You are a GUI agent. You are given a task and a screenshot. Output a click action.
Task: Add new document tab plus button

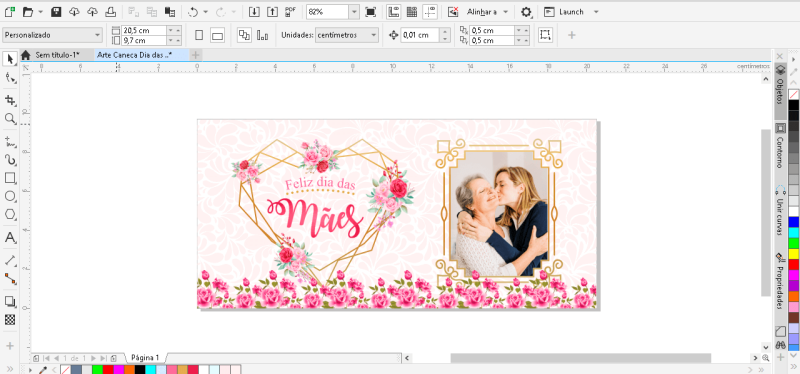coord(196,55)
